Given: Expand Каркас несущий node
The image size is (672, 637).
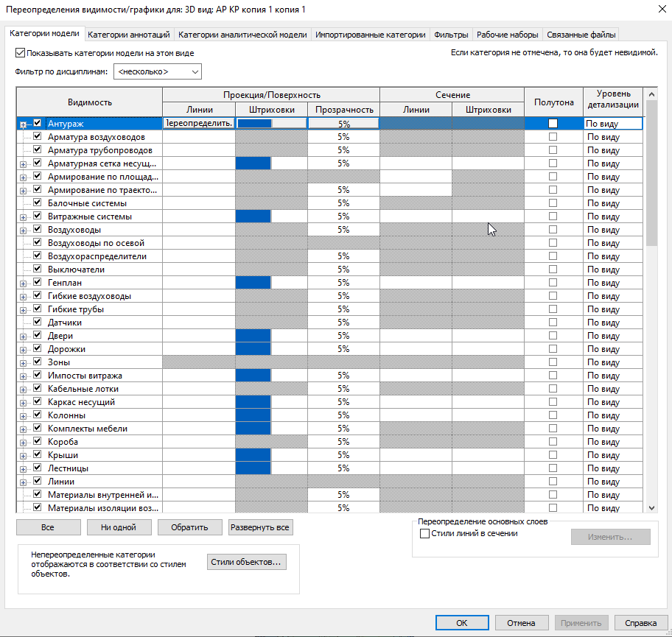Looking at the screenshot, I should 23,403.
